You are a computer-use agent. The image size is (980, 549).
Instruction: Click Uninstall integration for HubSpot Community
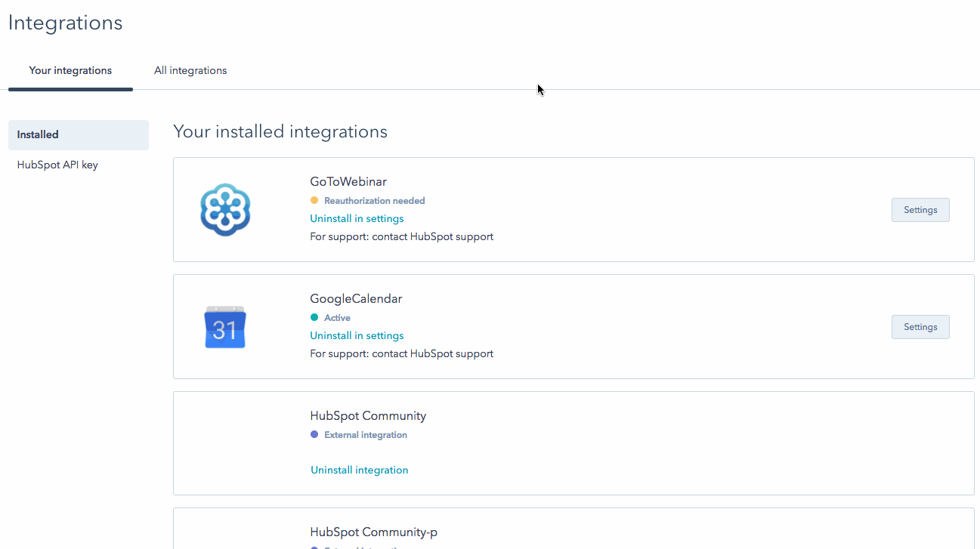tap(360, 470)
